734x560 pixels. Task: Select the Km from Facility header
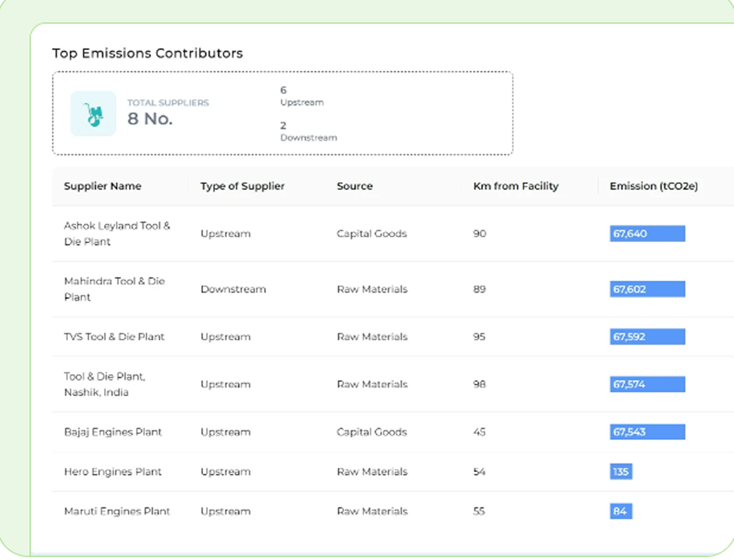tap(516, 186)
